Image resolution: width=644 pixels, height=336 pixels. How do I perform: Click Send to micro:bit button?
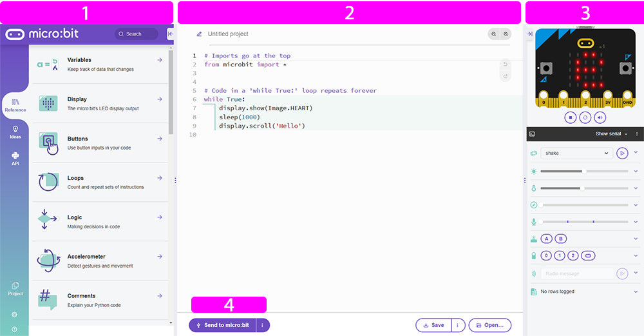pos(222,325)
